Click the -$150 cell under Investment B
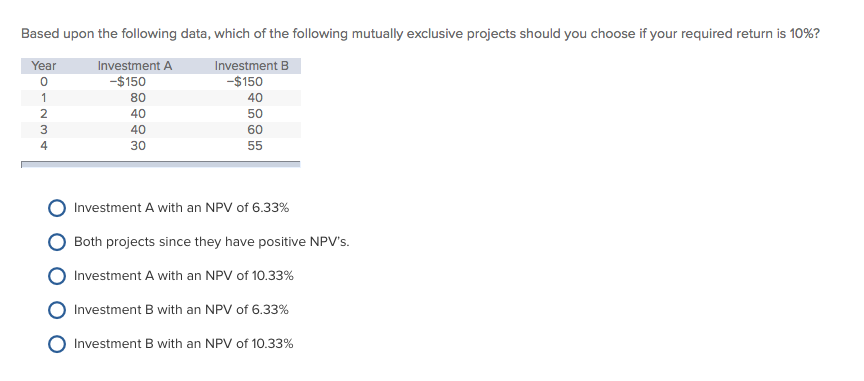 (245, 82)
